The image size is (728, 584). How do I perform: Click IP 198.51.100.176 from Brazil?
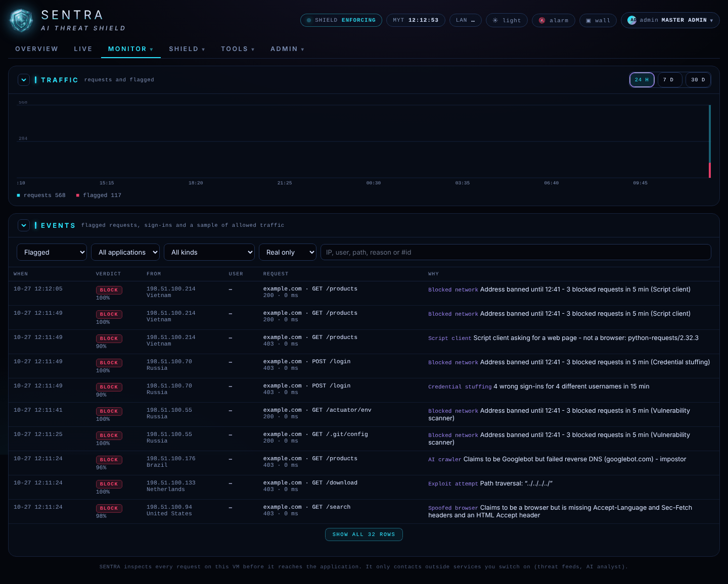171,459
